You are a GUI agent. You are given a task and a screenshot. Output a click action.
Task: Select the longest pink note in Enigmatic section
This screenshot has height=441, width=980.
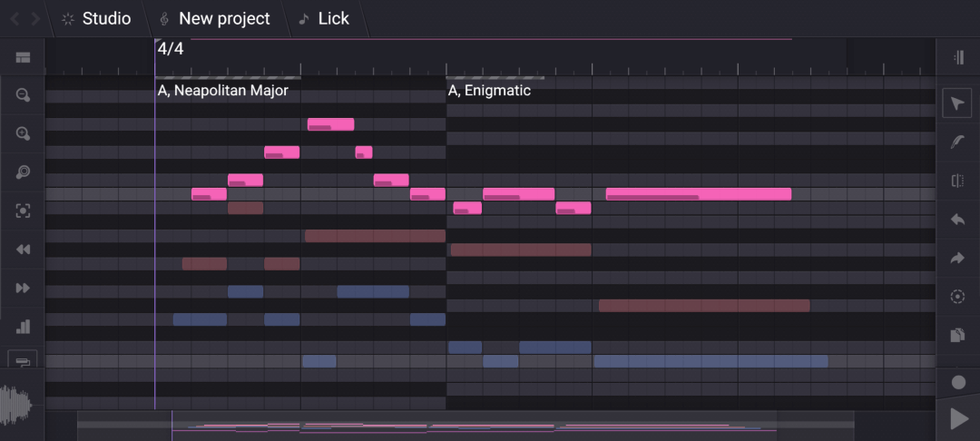(698, 194)
